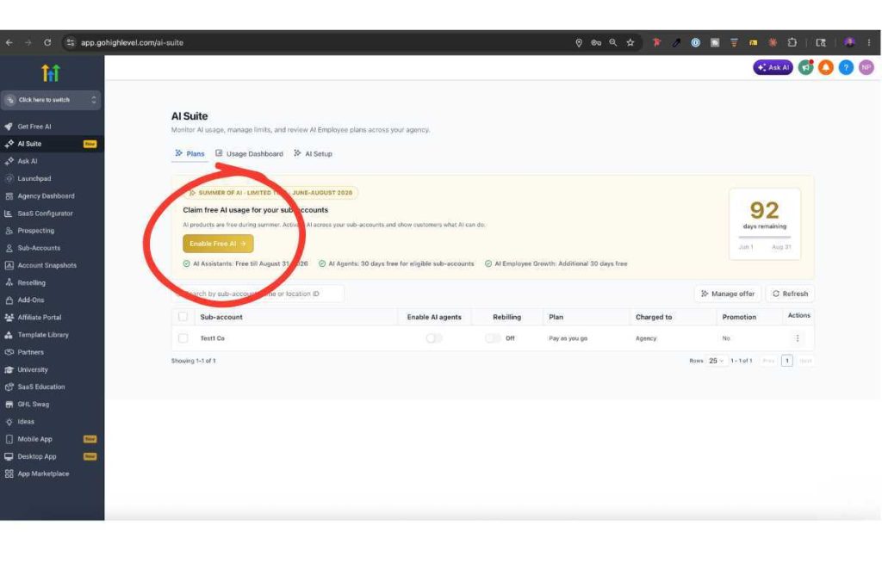This screenshot has height=588, width=882.
Task: Click the Account Snapshots sidebar icon
Action: (9, 265)
